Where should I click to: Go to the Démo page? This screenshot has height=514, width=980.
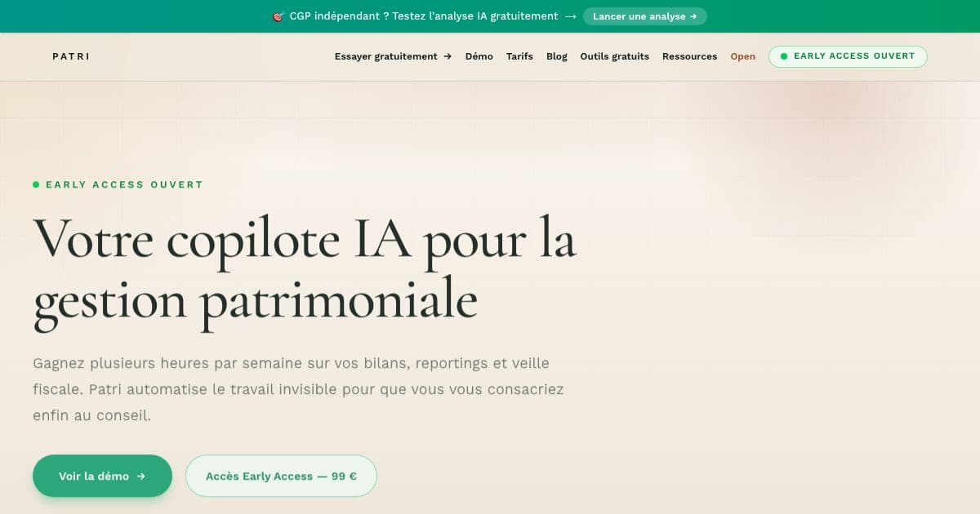[x=479, y=56]
